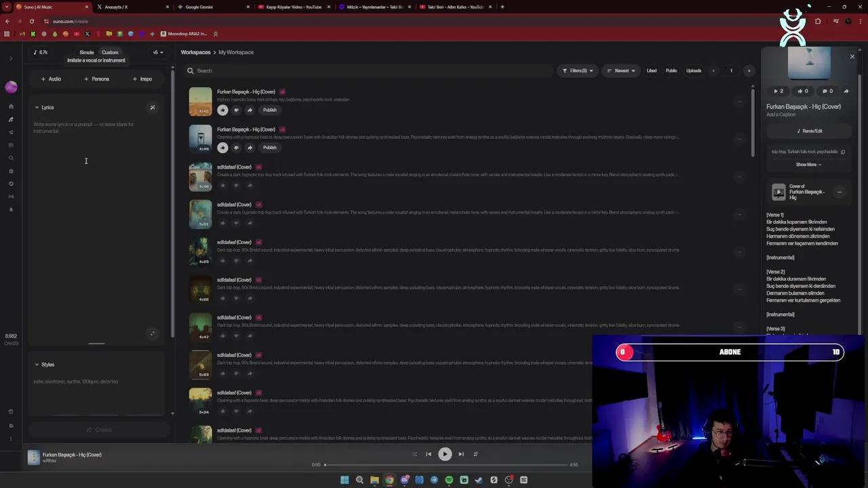
Task: Dislike the first Furkan Başaçık - Hiç (Cover) song
Action: [236, 110]
